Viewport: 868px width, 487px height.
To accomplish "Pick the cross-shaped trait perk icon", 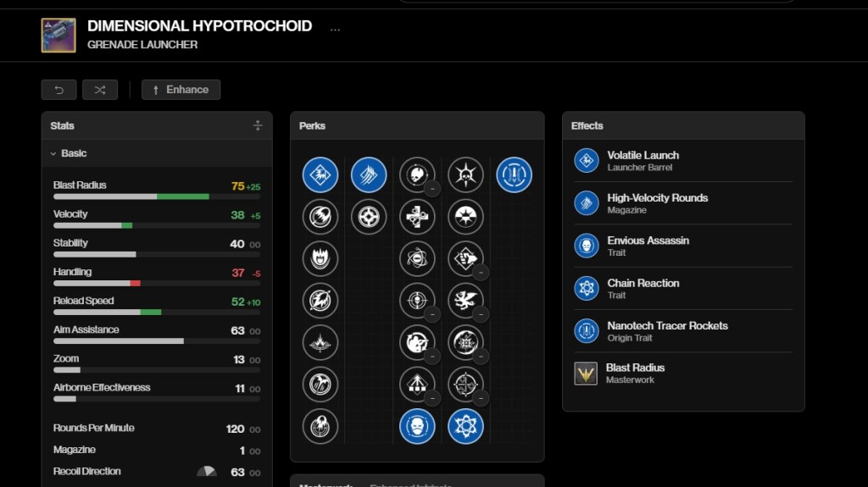I will click(417, 217).
